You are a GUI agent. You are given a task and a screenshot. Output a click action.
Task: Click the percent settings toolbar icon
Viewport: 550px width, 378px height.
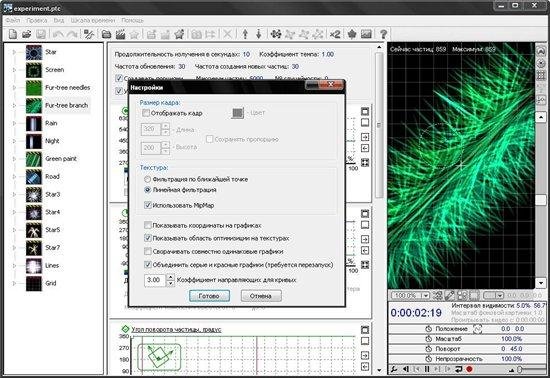pyautogui.click(x=89, y=34)
